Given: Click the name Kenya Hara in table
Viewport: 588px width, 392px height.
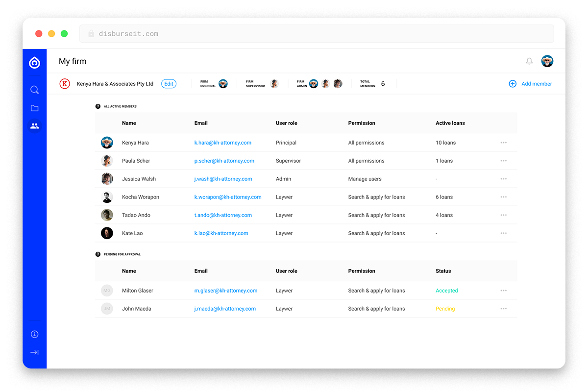Looking at the screenshot, I should (135, 143).
